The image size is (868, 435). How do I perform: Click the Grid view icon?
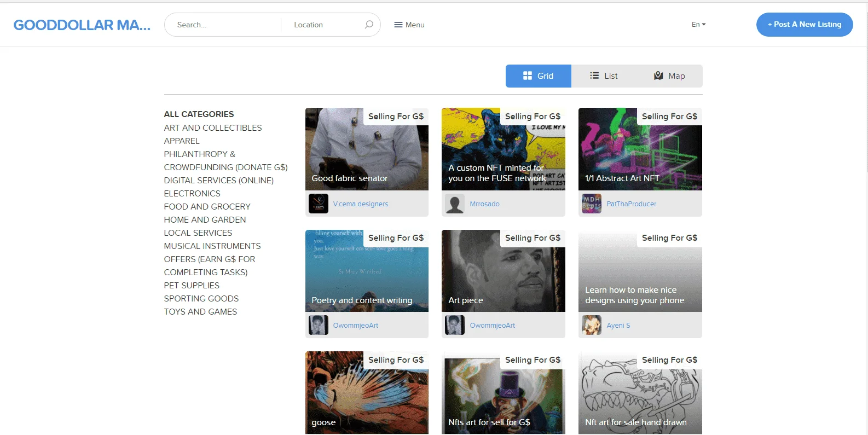tap(528, 76)
